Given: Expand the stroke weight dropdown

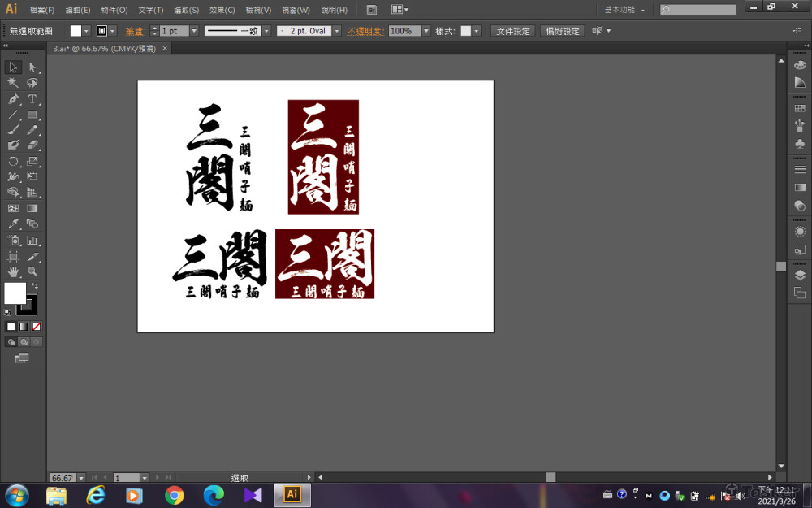Looking at the screenshot, I should tap(194, 31).
